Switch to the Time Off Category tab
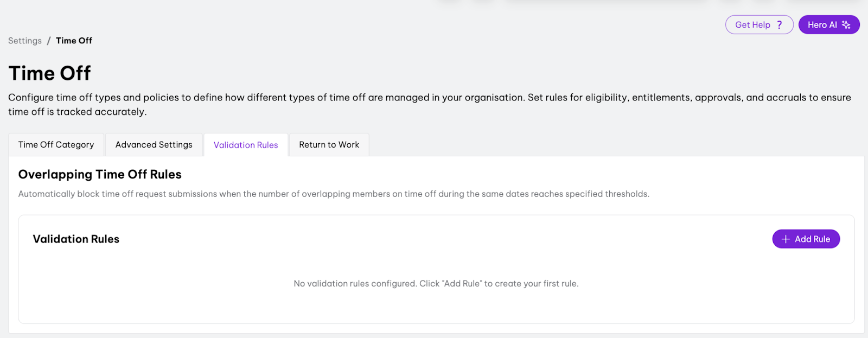This screenshot has height=338, width=868. tap(56, 145)
